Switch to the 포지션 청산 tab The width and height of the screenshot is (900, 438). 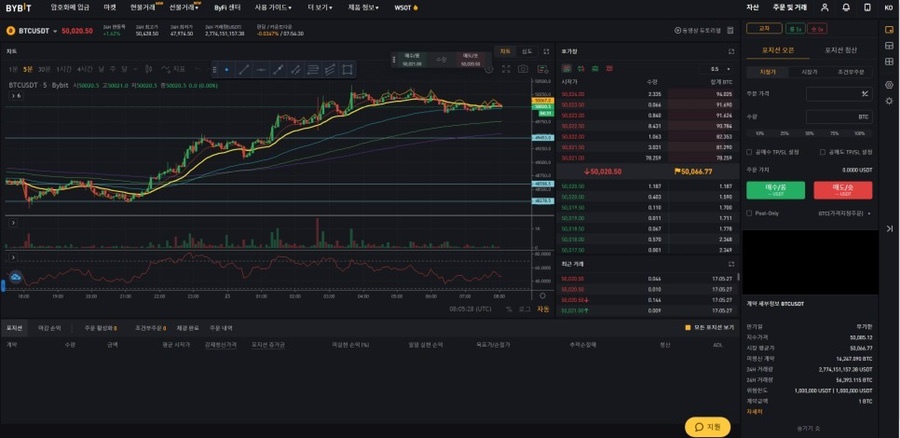[841, 50]
